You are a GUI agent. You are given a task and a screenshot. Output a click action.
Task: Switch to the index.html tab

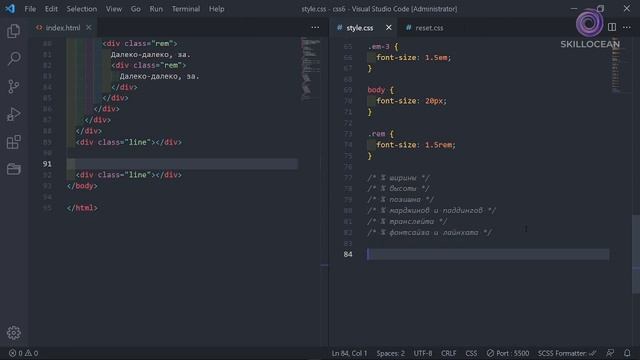pyautogui.click(x=63, y=28)
